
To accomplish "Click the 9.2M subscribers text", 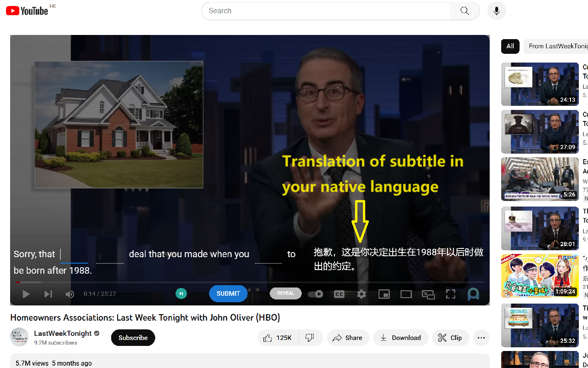I will 56,343.
